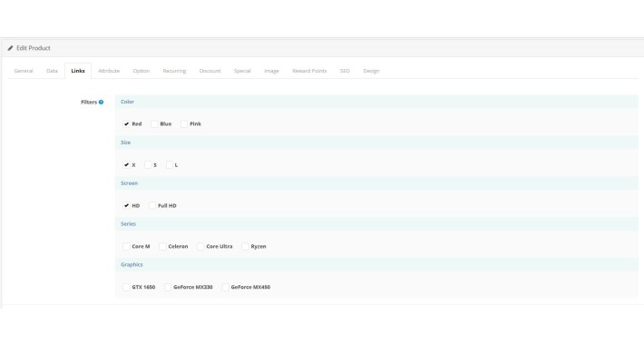Check the L size filter
This screenshot has width=644, height=345.
coord(170,165)
